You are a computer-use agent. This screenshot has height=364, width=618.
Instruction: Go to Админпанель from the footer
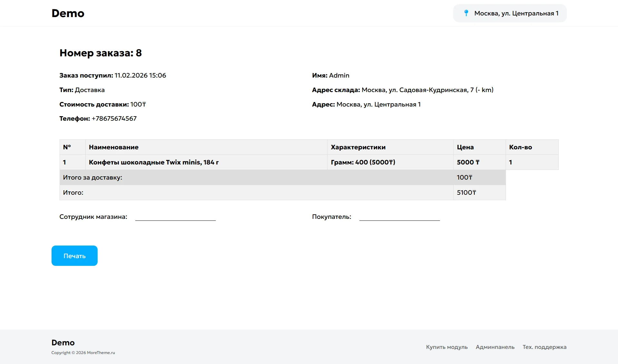click(x=495, y=347)
